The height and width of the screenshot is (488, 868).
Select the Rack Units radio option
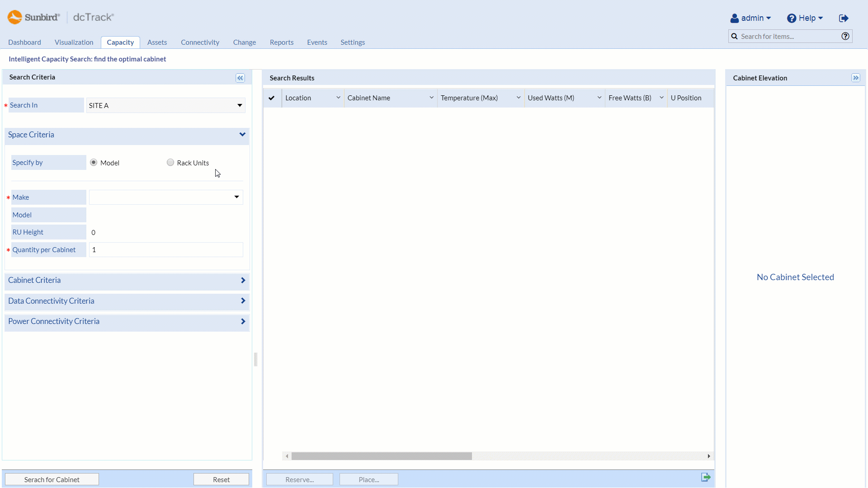click(x=170, y=163)
